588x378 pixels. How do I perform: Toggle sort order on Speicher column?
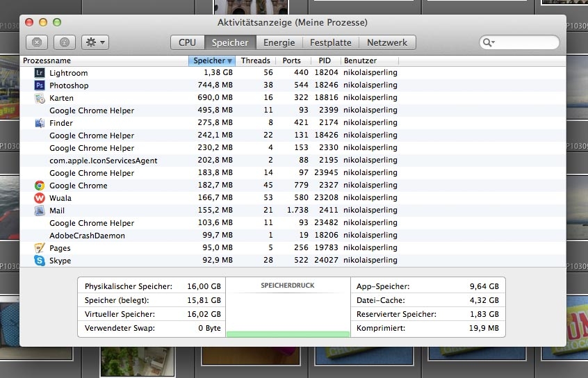click(x=212, y=60)
